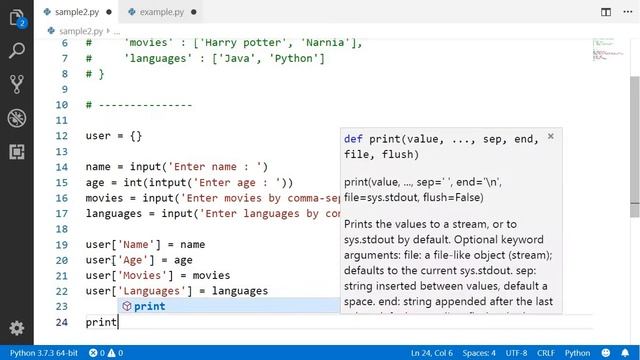Screen dimensions: 640x360
Task: Open the Manage gear menu
Action: coord(17,328)
